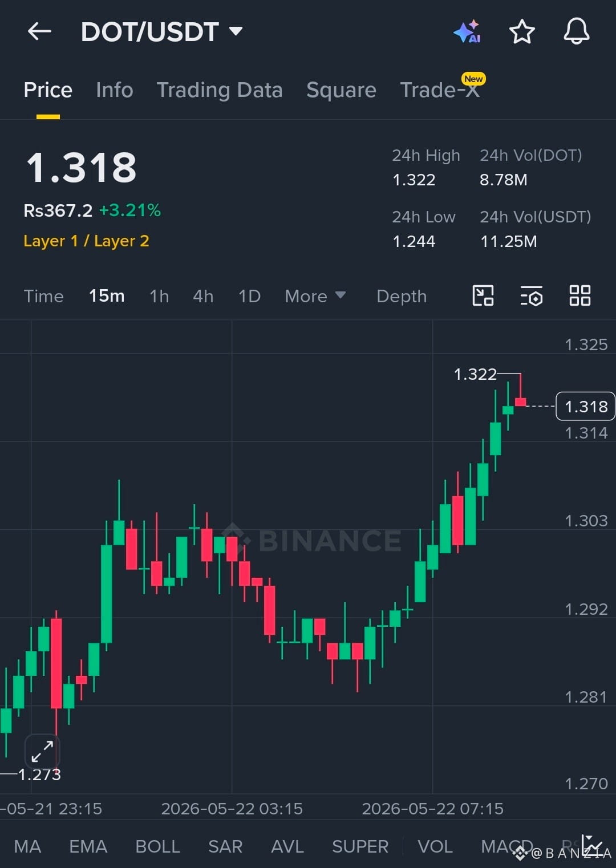Tap the 2026-05-22 03:15 time axis label
Screen dimensions: 616x868
click(x=232, y=809)
